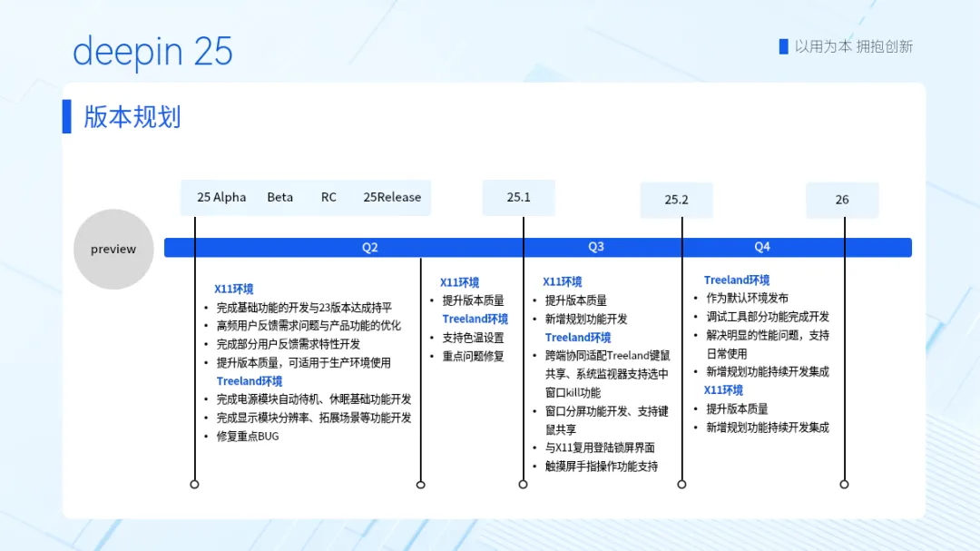Viewport: 980px width, 551px height.
Task: Click the gray preview circle
Action: click(113, 249)
